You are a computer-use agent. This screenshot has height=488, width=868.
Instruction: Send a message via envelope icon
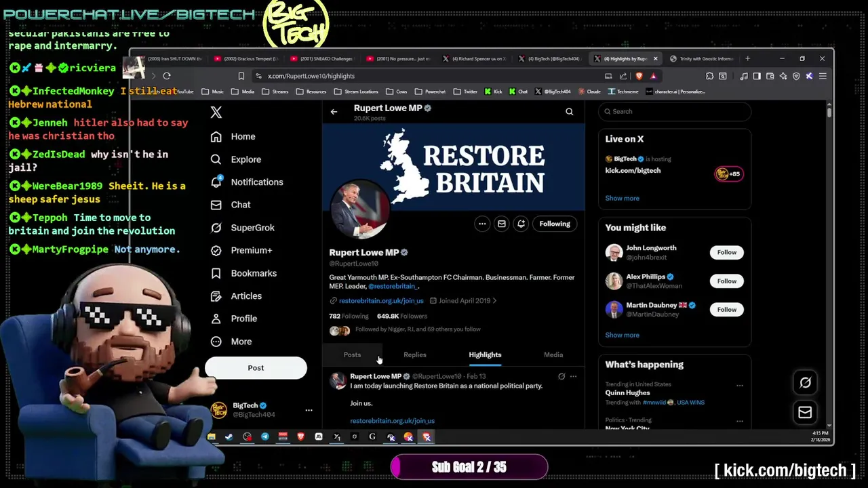coord(502,224)
